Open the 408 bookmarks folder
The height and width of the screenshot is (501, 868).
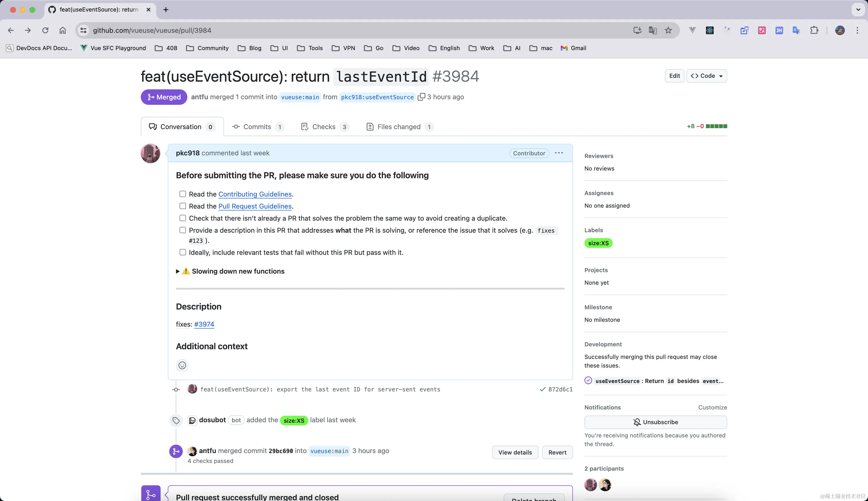coord(166,48)
